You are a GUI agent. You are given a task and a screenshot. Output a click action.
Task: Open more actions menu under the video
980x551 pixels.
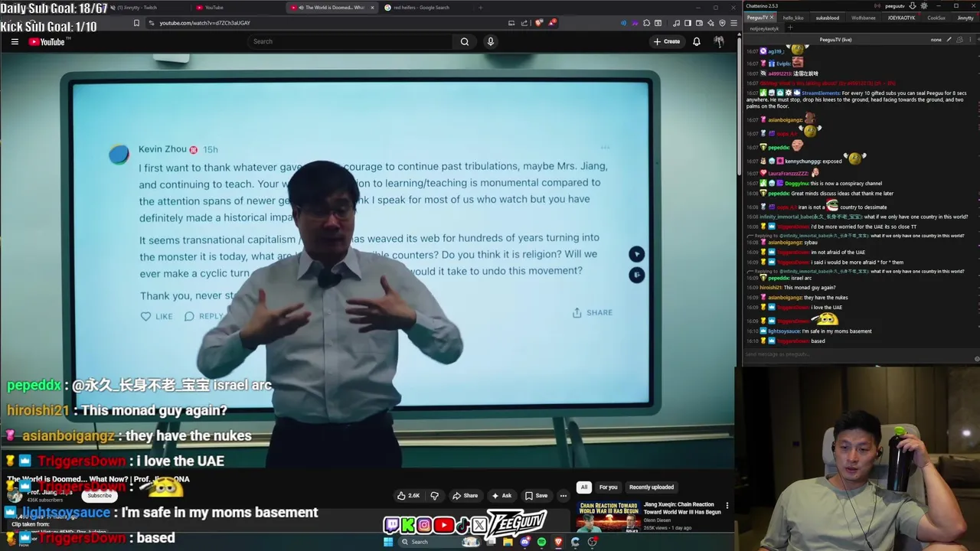pos(563,495)
